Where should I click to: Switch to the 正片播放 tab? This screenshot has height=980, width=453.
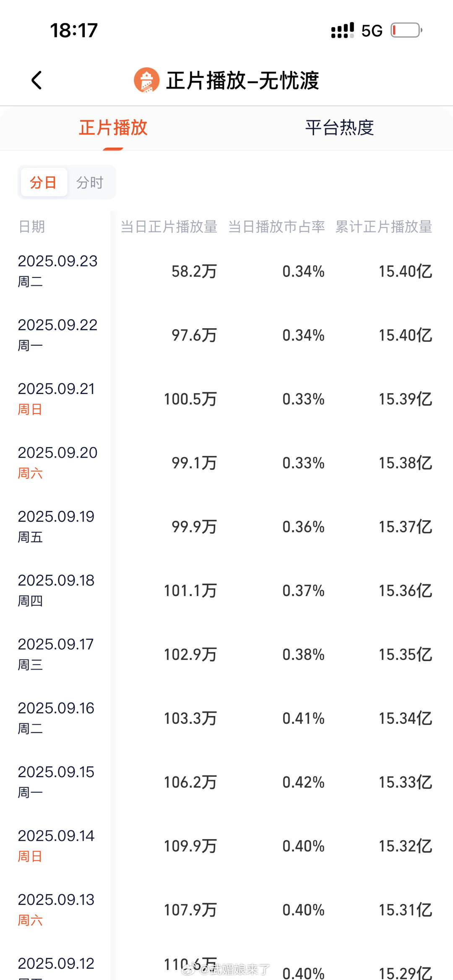(113, 127)
